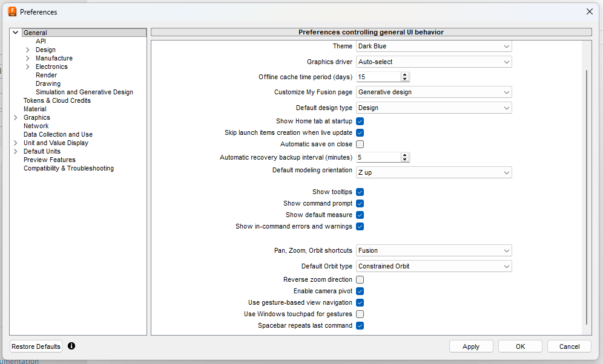Image resolution: width=603 pixels, height=364 pixels.
Task: Expand the Design tree node
Action: pyautogui.click(x=27, y=50)
